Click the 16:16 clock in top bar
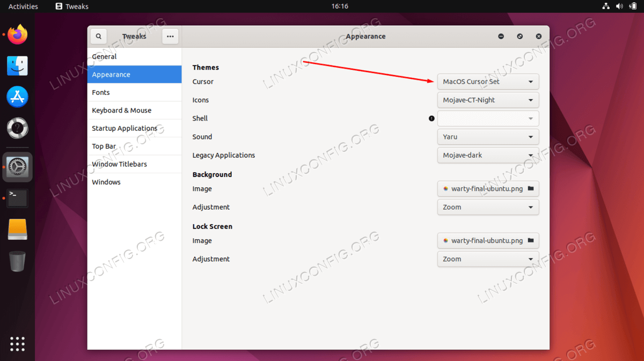 (x=340, y=6)
